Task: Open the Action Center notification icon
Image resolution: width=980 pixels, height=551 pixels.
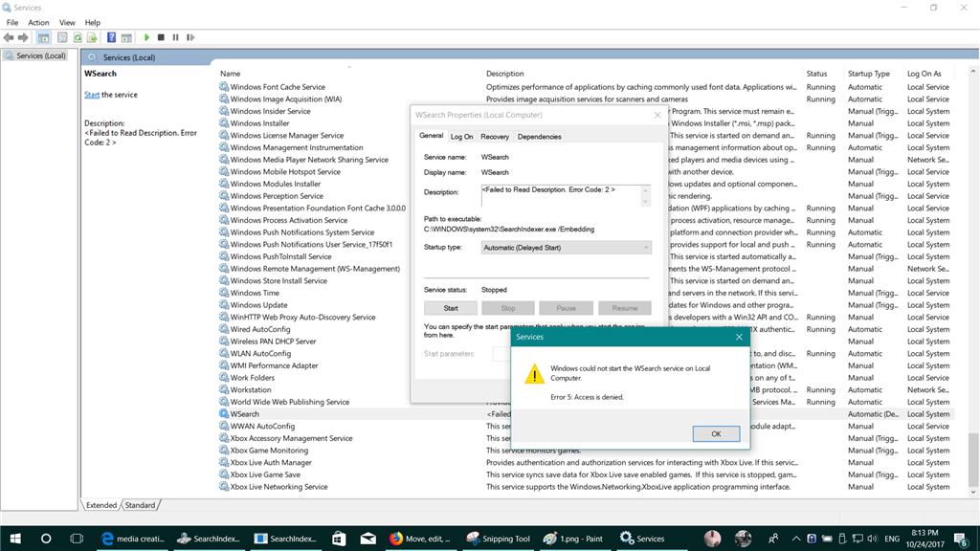Action: click(x=961, y=539)
